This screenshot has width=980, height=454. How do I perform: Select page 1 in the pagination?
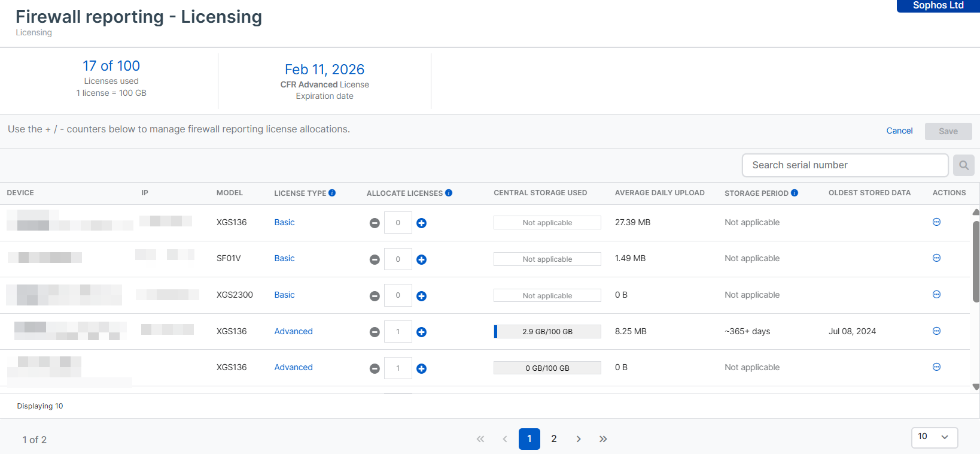click(x=529, y=439)
